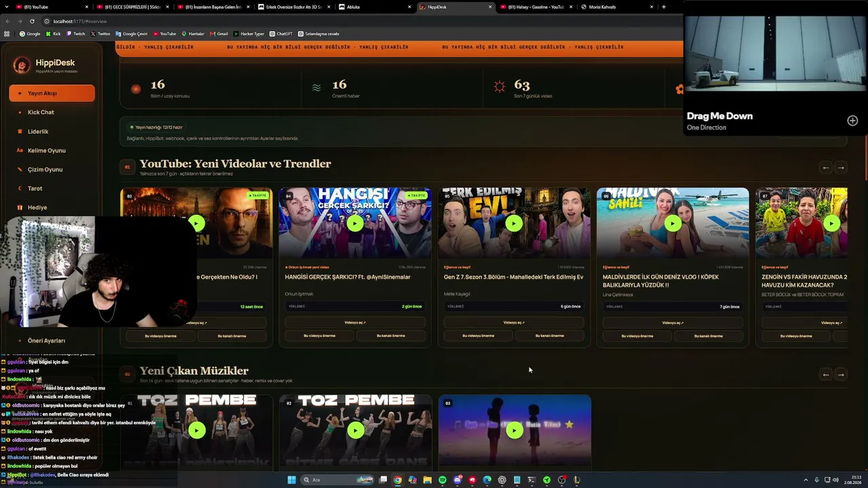Open a new browser tab

click(x=663, y=7)
